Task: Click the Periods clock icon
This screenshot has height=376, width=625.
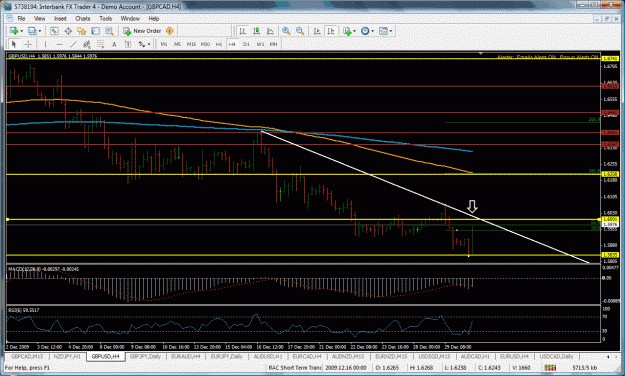Action: pyautogui.click(x=365, y=31)
